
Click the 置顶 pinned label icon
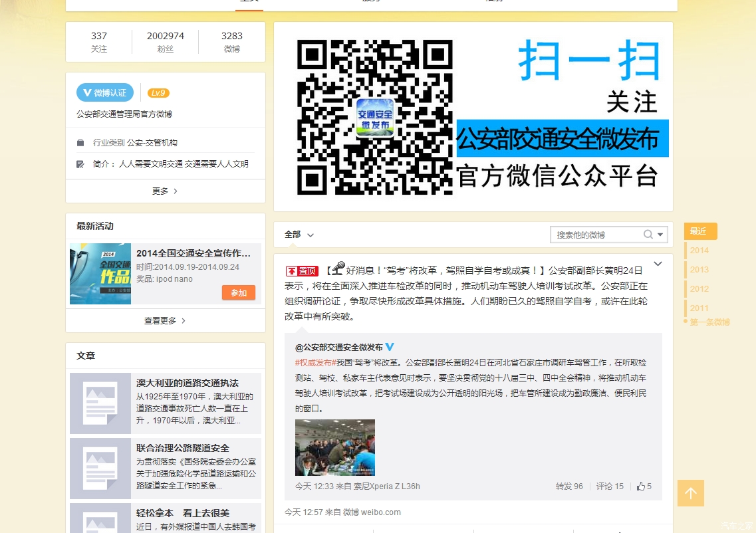pyautogui.click(x=303, y=271)
